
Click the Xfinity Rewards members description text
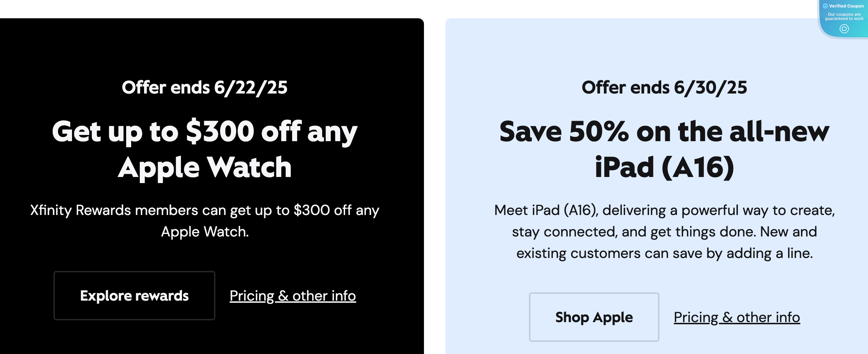point(205,221)
